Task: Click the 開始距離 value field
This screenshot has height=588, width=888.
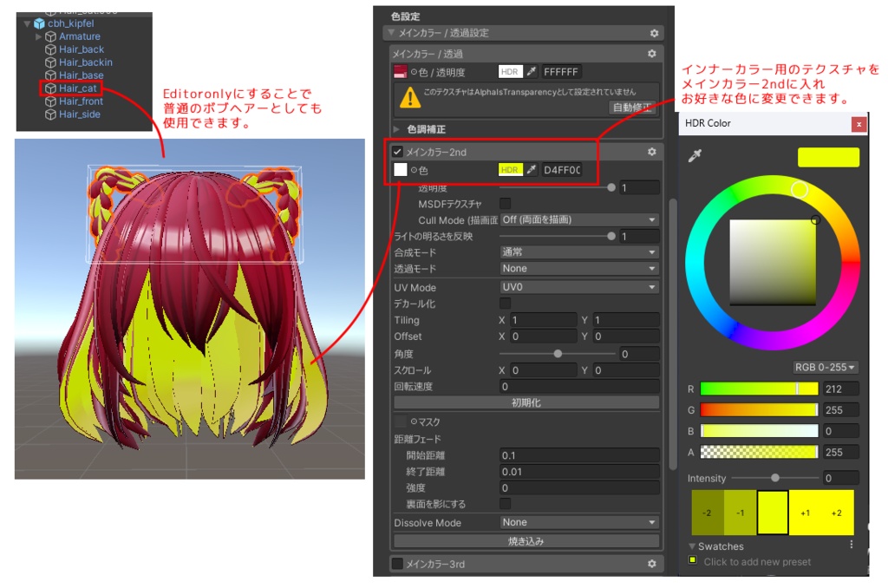Action: pos(579,455)
